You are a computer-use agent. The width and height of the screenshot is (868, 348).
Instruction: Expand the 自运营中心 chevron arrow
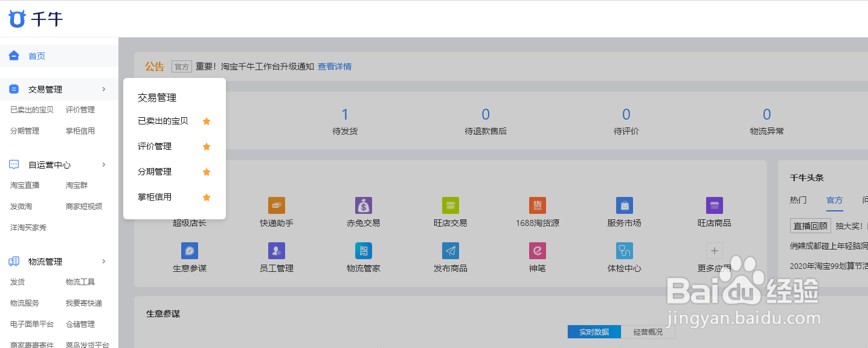click(x=104, y=164)
